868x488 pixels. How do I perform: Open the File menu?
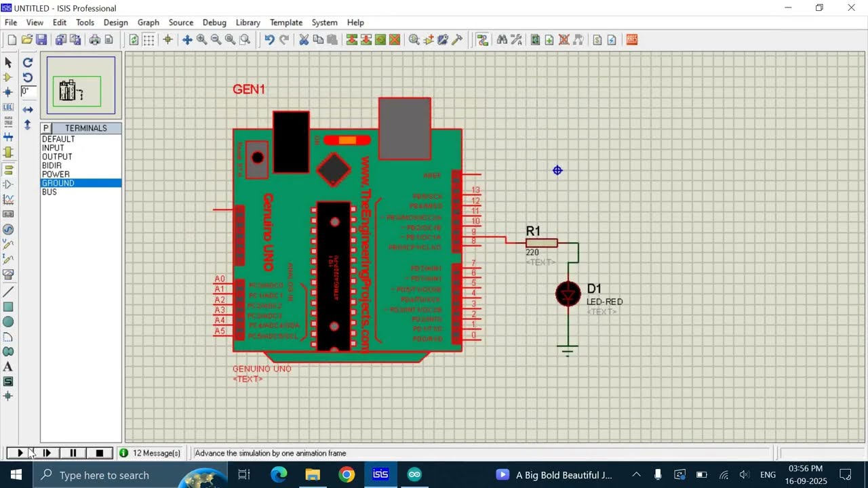(x=11, y=22)
